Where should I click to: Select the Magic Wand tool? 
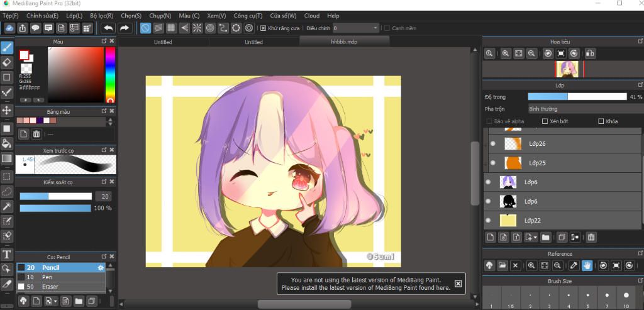[6, 206]
